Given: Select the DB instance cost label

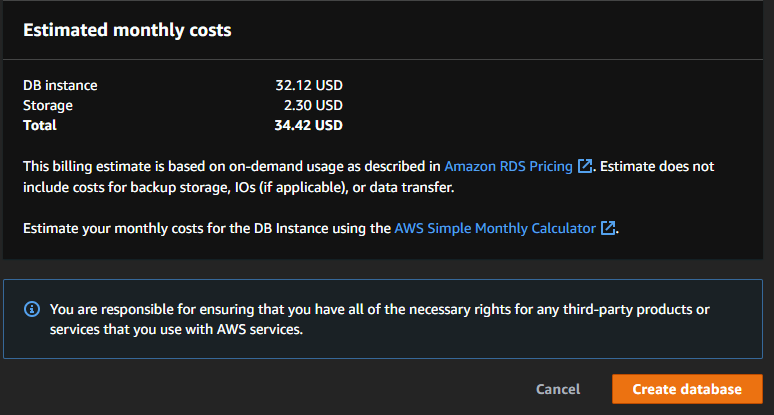Looking at the screenshot, I should (60, 86).
